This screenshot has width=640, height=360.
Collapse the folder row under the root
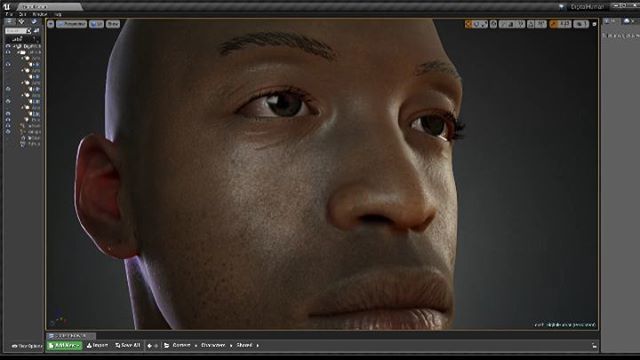point(18,52)
